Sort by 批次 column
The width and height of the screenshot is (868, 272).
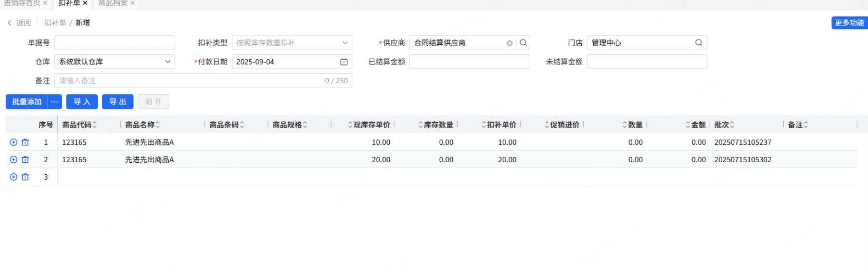732,125
